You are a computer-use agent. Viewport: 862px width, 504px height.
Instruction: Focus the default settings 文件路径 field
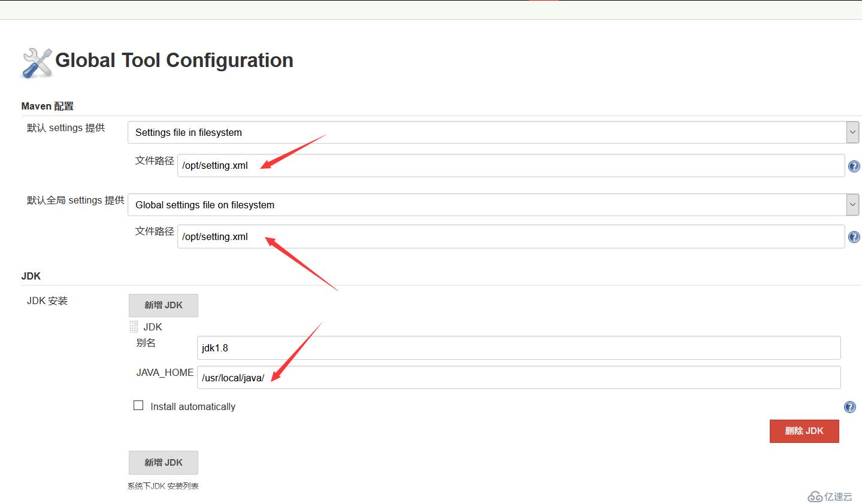click(511, 166)
